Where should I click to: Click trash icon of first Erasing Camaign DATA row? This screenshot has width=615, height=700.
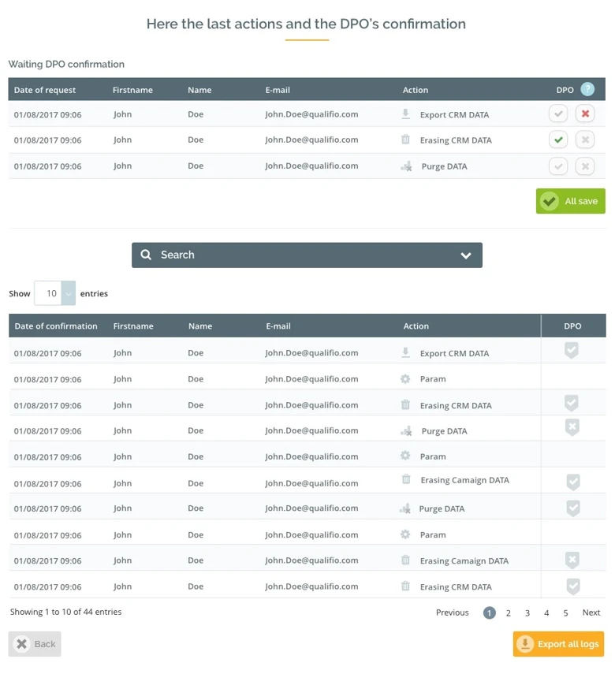(x=406, y=479)
